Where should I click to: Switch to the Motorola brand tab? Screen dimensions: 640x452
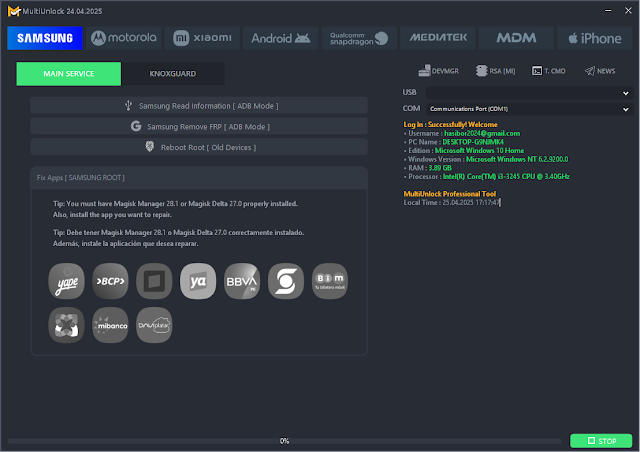tap(124, 38)
